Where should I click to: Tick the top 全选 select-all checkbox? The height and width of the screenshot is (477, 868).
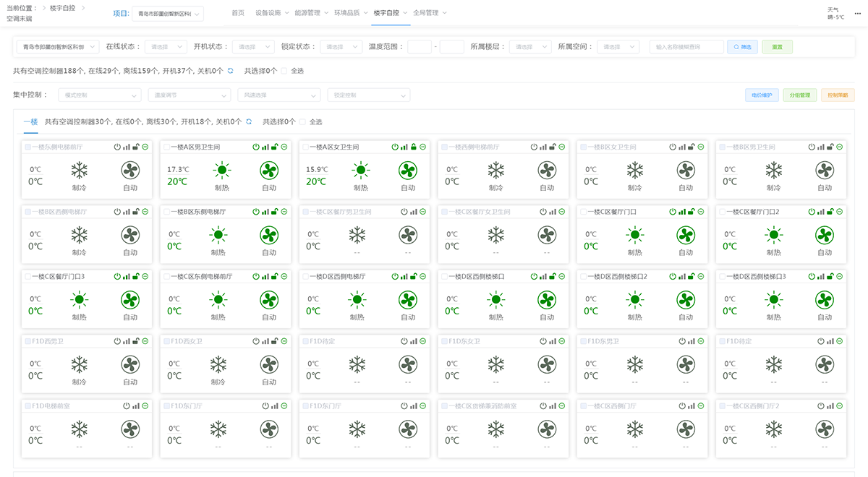coord(284,71)
